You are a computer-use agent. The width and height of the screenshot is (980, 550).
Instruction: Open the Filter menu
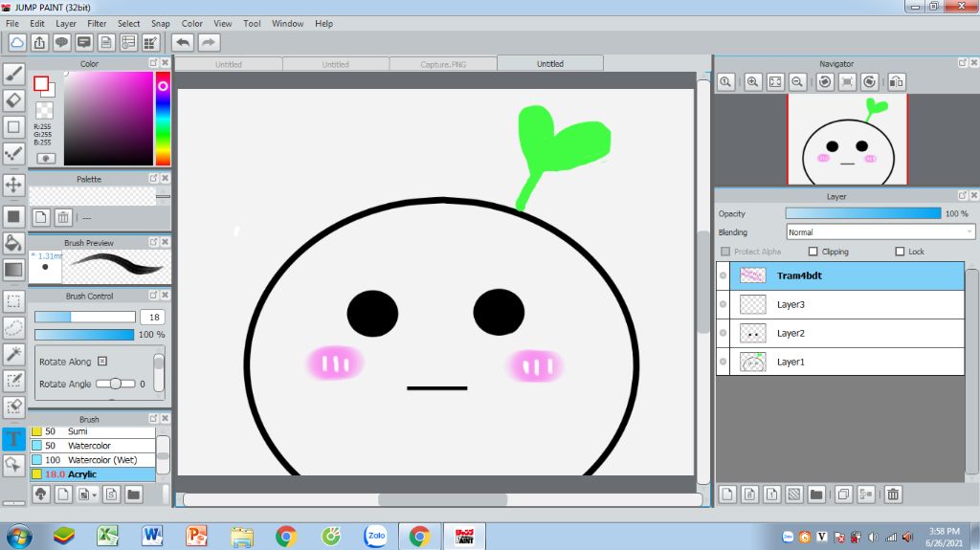pos(97,23)
